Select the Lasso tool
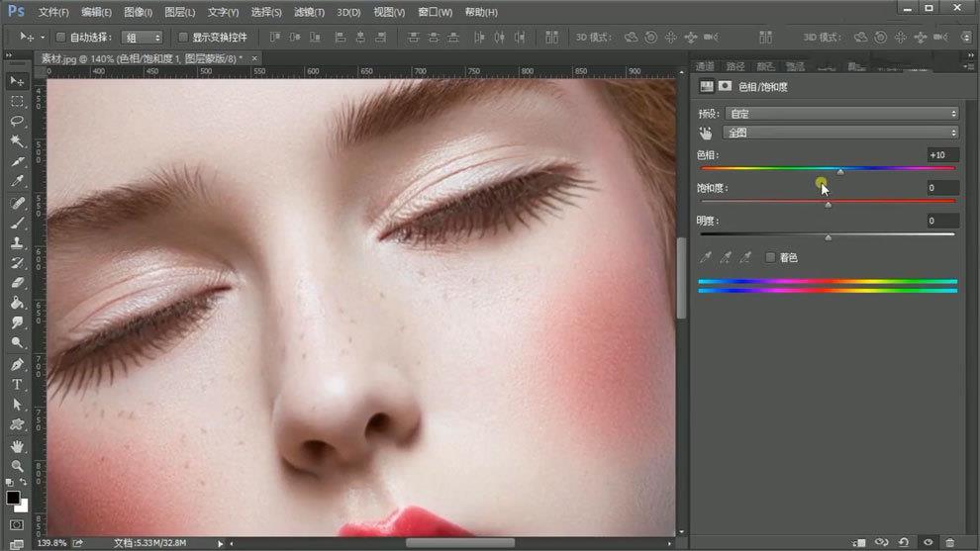The image size is (980, 551). pos(17,121)
